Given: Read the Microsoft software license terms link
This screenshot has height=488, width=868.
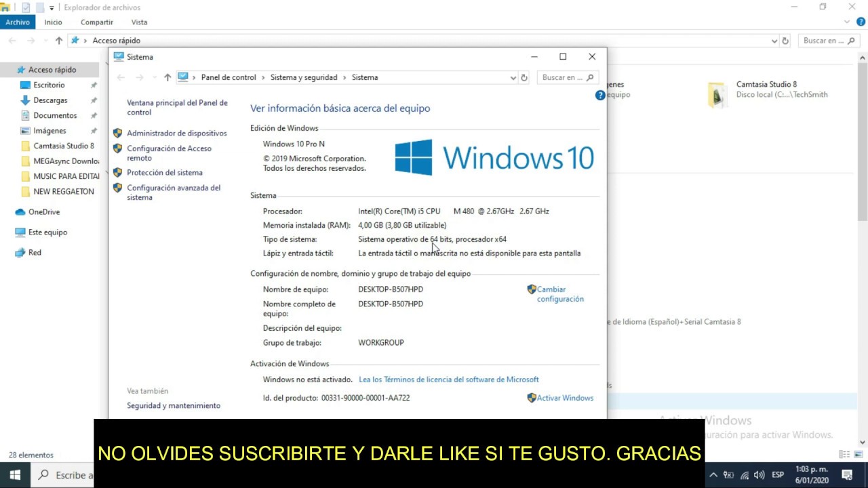Looking at the screenshot, I should pos(449,380).
